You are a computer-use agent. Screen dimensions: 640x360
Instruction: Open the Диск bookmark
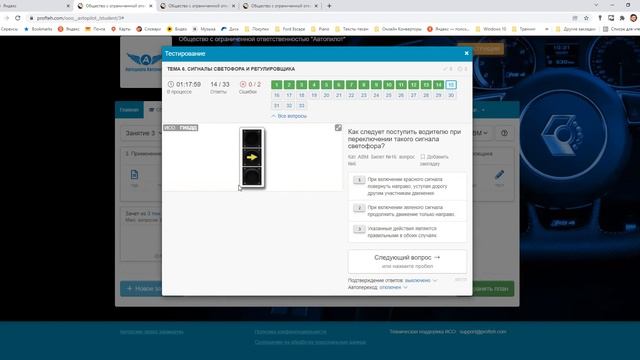pos(230,29)
